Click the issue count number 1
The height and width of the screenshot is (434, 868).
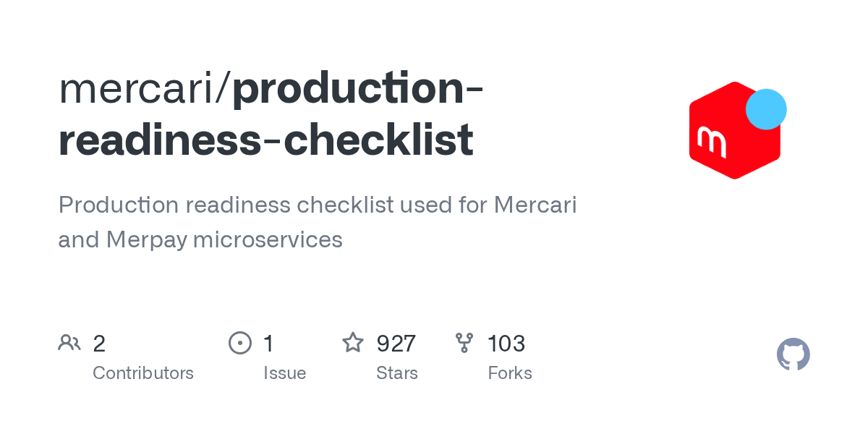pos(268,343)
